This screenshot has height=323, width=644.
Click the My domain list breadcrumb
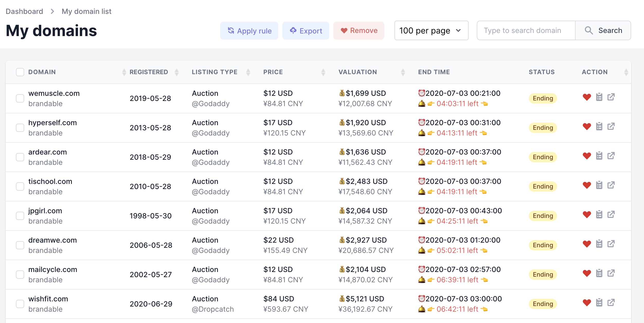tap(86, 11)
